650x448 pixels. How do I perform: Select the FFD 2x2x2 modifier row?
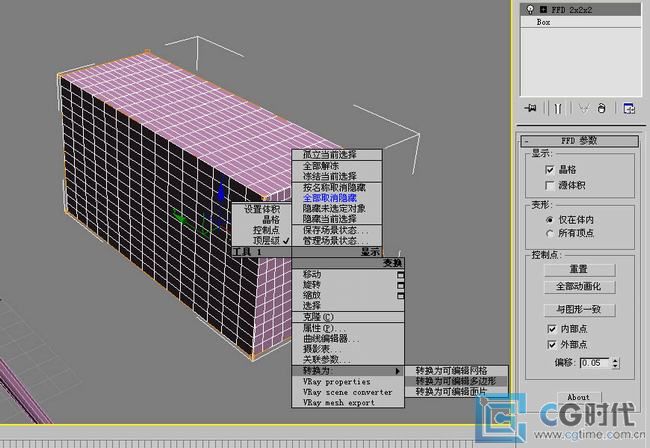coord(580,10)
